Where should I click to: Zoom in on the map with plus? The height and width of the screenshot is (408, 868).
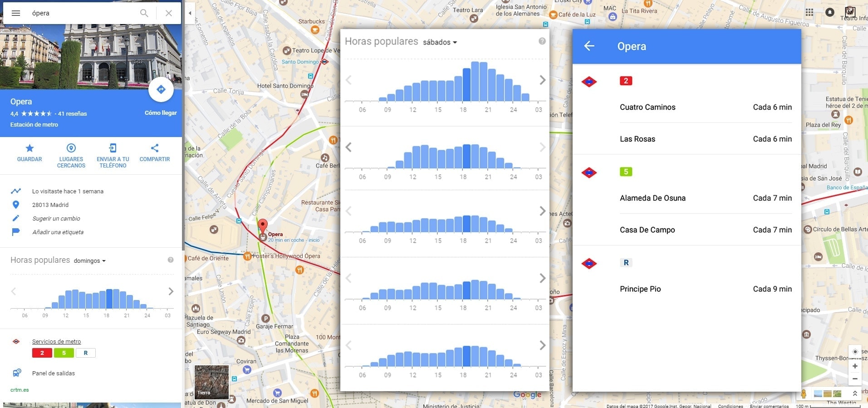pos(855,366)
